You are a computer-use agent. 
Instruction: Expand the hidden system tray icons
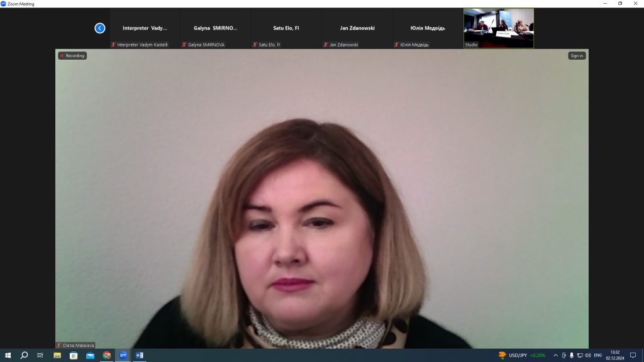(555, 355)
